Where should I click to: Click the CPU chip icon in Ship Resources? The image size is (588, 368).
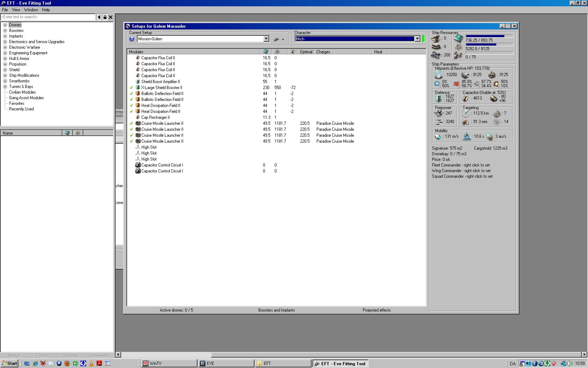tap(458, 39)
